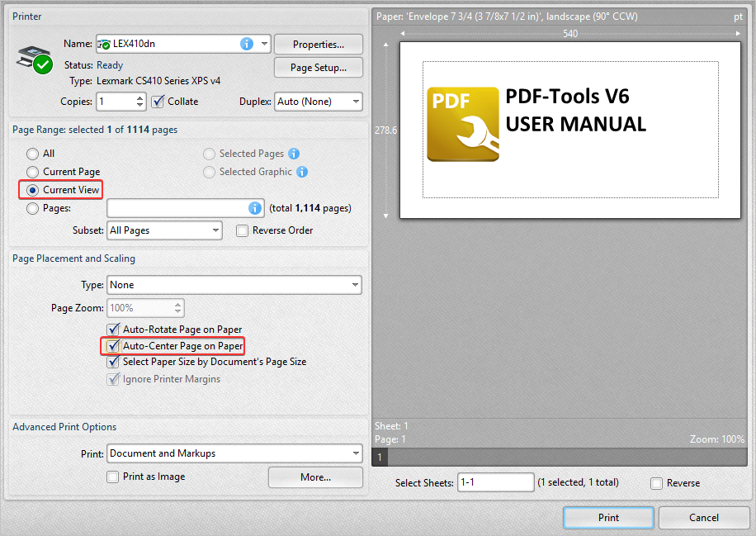Click the left arrow on the horizontal ruler
Viewport: 756px width, 536px height.
pyautogui.click(x=402, y=33)
